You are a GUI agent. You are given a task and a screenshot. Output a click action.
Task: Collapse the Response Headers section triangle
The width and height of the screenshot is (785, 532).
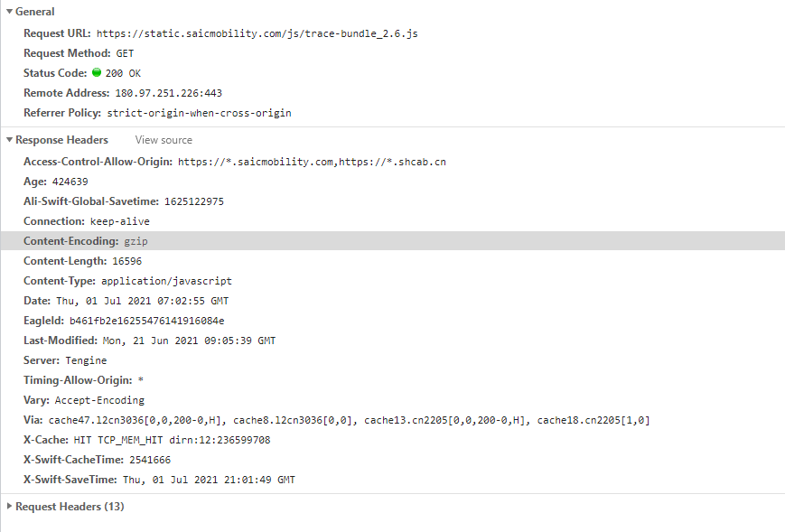(x=9, y=140)
